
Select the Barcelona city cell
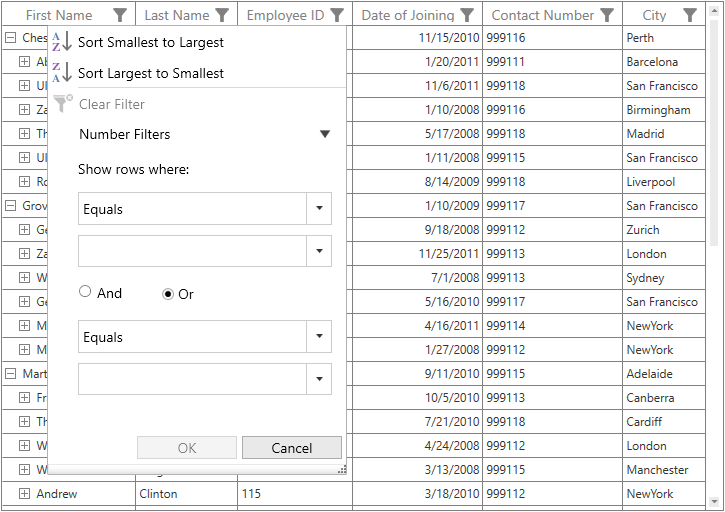coord(664,62)
